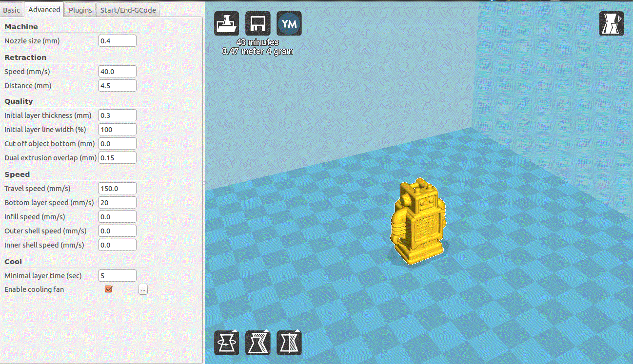The width and height of the screenshot is (633, 364).
Task: Open the Plugins tab
Action: (x=80, y=9)
